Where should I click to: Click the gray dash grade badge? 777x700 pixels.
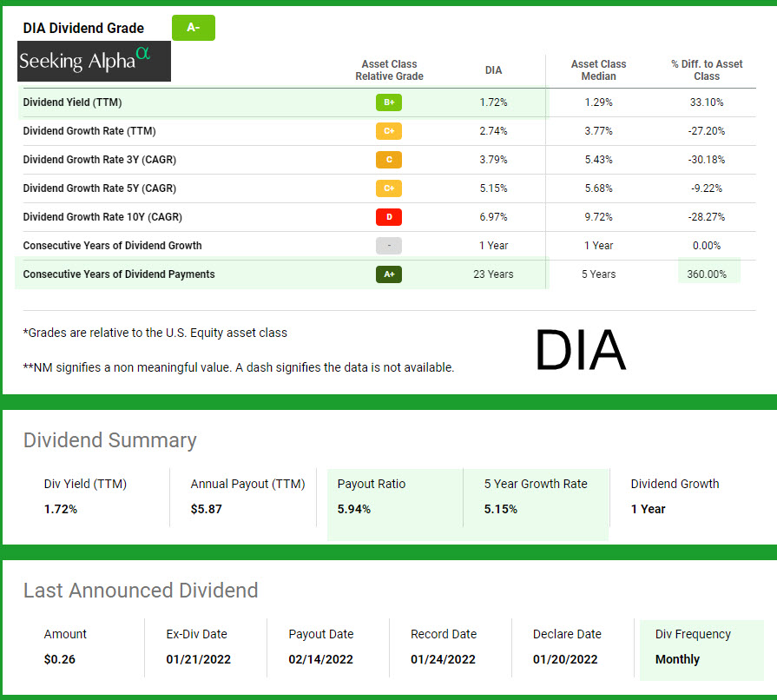click(388, 246)
